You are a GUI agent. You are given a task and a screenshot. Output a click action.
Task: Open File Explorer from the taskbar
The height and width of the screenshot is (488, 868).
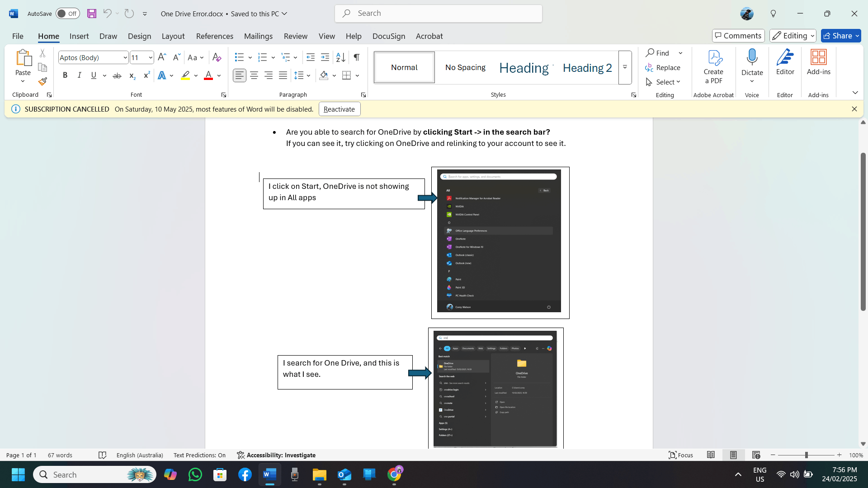(x=319, y=475)
